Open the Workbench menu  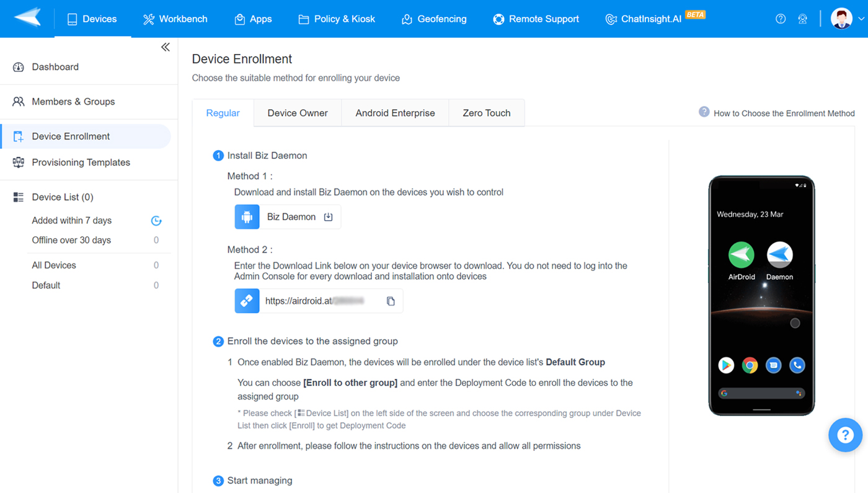pos(175,19)
